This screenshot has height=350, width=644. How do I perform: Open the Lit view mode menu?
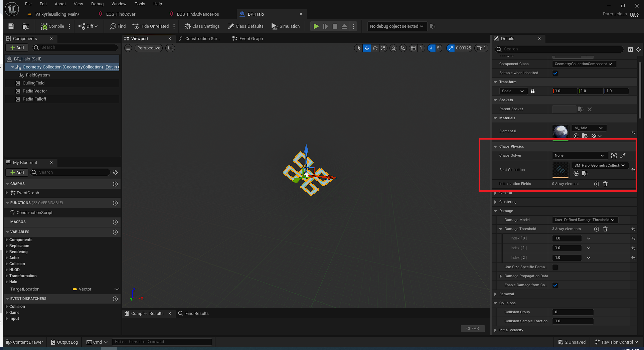(x=170, y=48)
